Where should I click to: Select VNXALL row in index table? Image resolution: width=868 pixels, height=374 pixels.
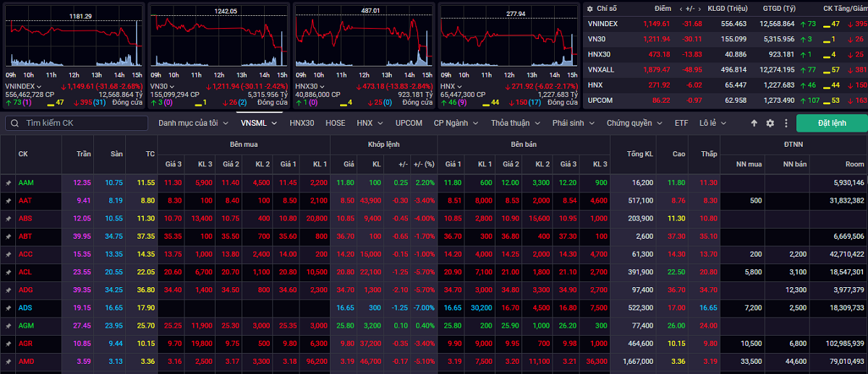(x=726, y=69)
